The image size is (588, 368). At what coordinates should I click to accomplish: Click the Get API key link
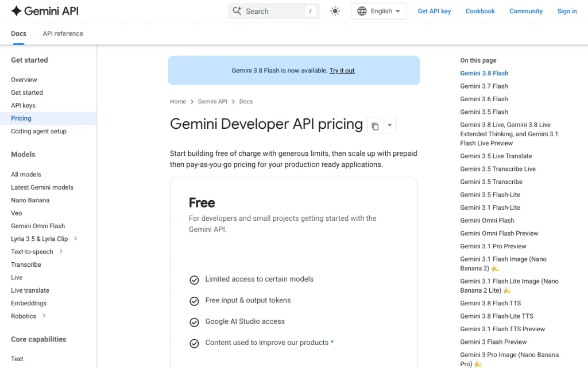(434, 11)
